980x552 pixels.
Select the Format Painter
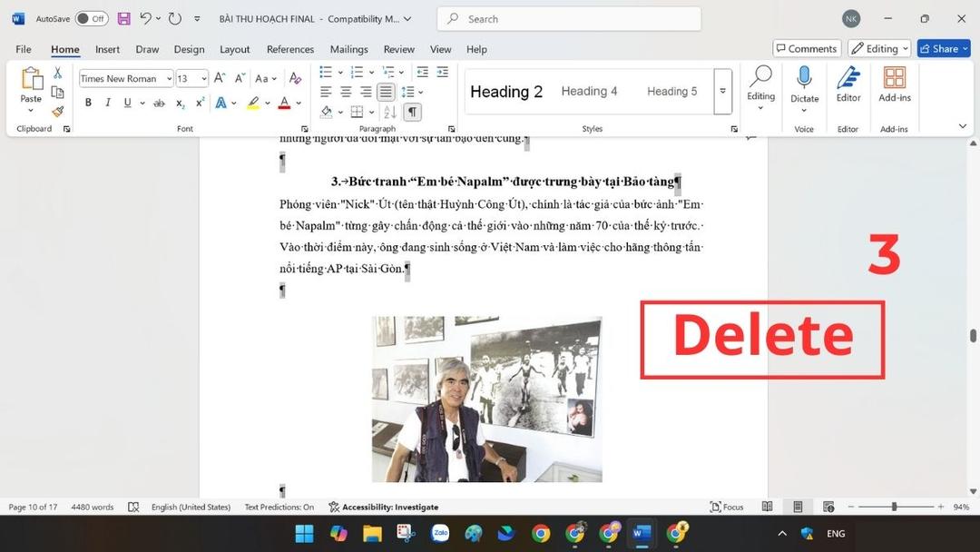coord(56,112)
